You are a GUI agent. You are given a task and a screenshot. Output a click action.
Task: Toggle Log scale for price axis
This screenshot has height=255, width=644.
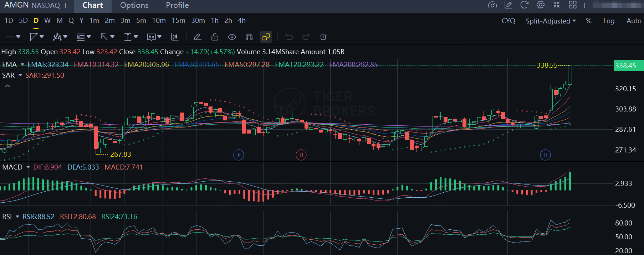[x=609, y=21]
